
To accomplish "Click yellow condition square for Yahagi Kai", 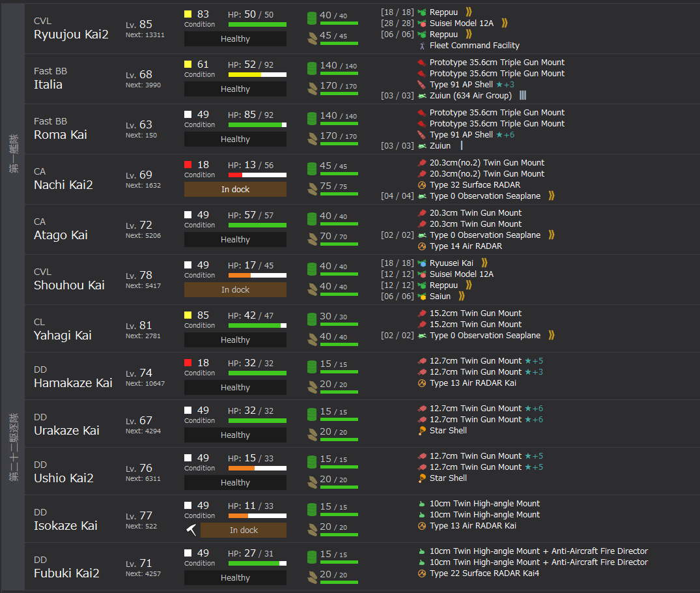I will (188, 315).
